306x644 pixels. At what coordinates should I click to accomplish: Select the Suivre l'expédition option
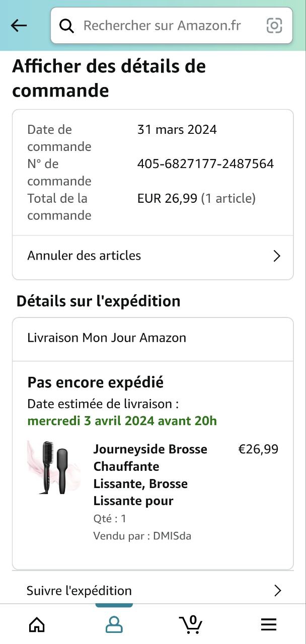(80, 591)
